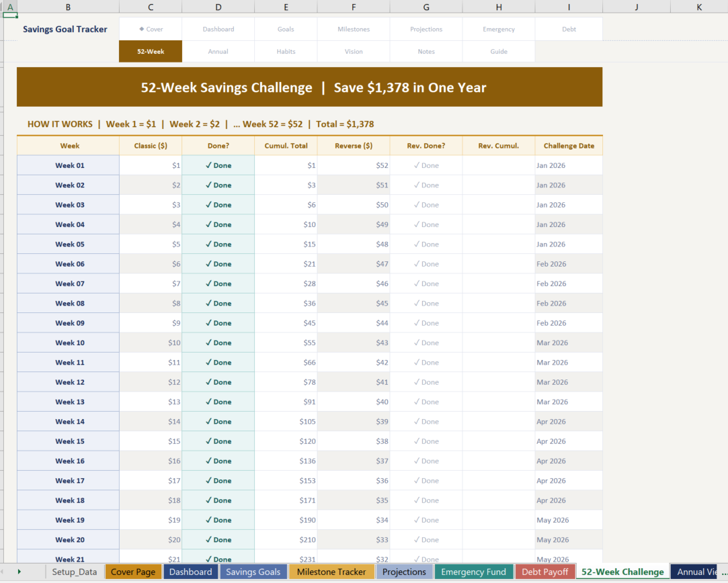
Task: Switch to Savings Goals sheet tab
Action: [253, 572]
